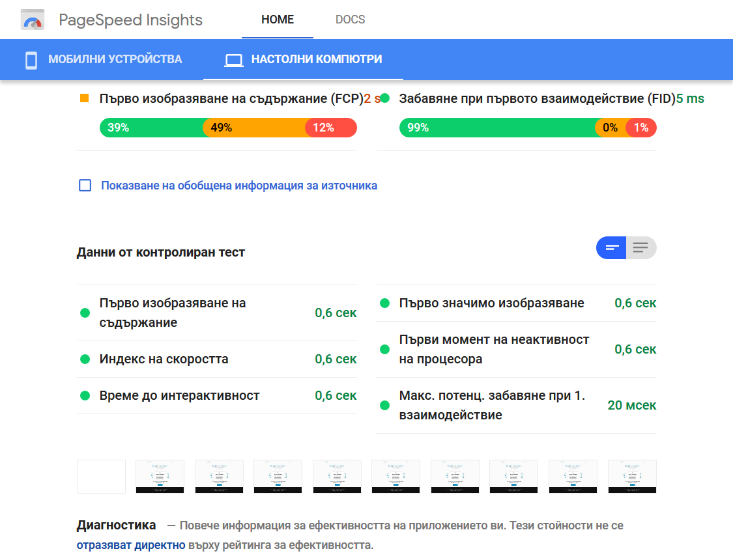This screenshot has width=733, height=560.
Task: Open the HOME tab
Action: 277,20
